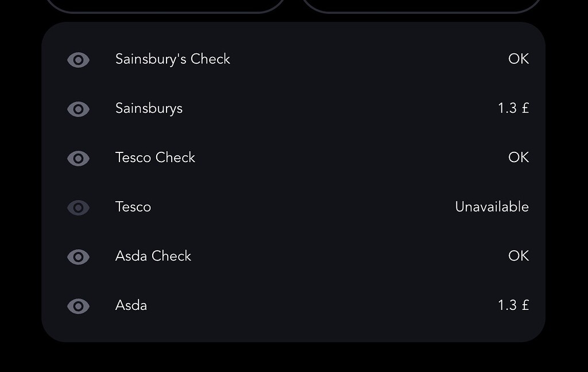Viewport: 588px width, 372px height.
Task: Hide the Sainsburys price entity
Action: tap(78, 109)
